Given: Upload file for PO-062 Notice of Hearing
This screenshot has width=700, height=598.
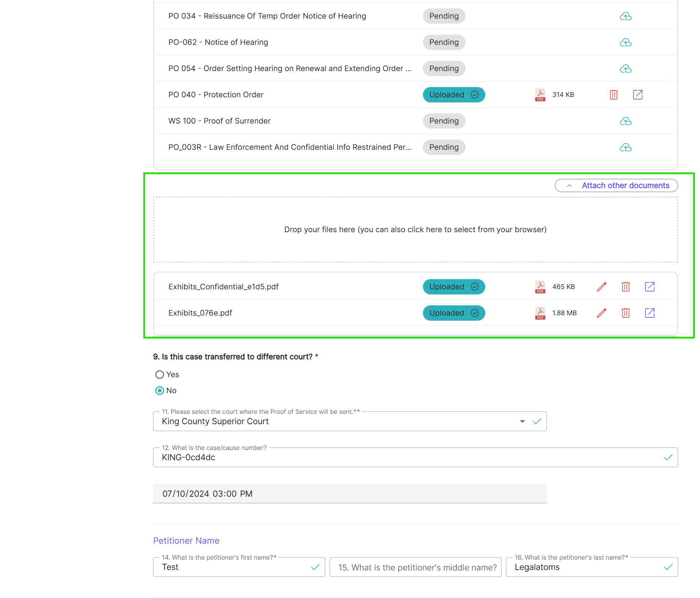Looking at the screenshot, I should [626, 42].
